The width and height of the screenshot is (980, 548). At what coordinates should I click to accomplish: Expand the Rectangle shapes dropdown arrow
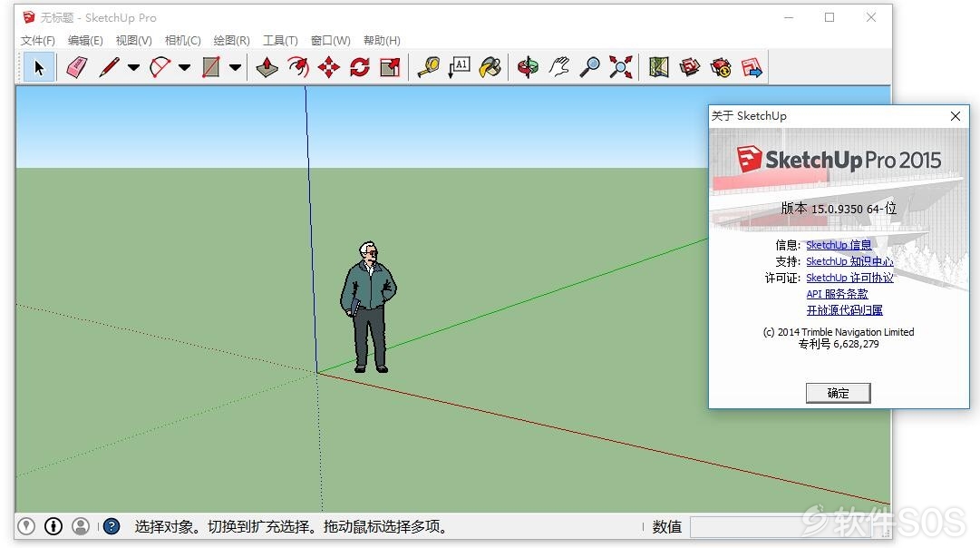coord(235,67)
